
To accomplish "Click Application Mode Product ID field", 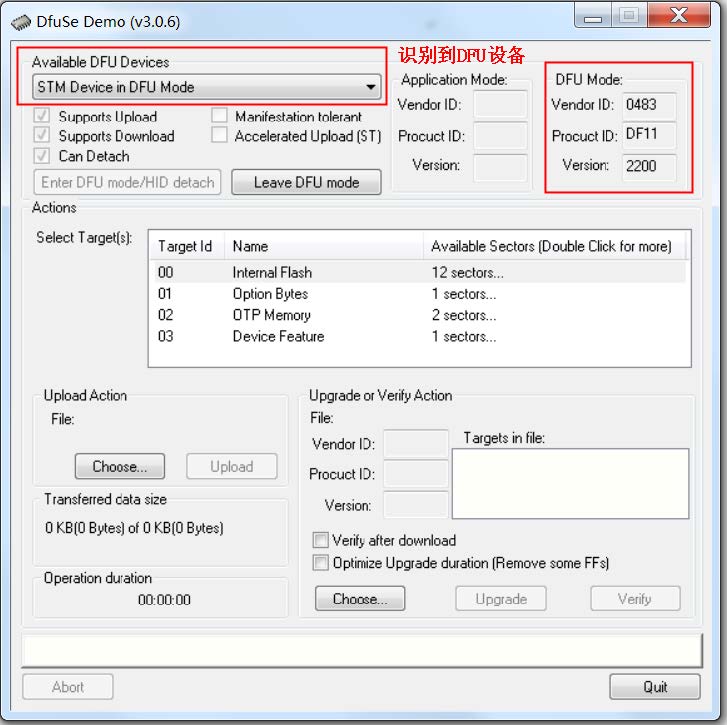I will (x=500, y=136).
